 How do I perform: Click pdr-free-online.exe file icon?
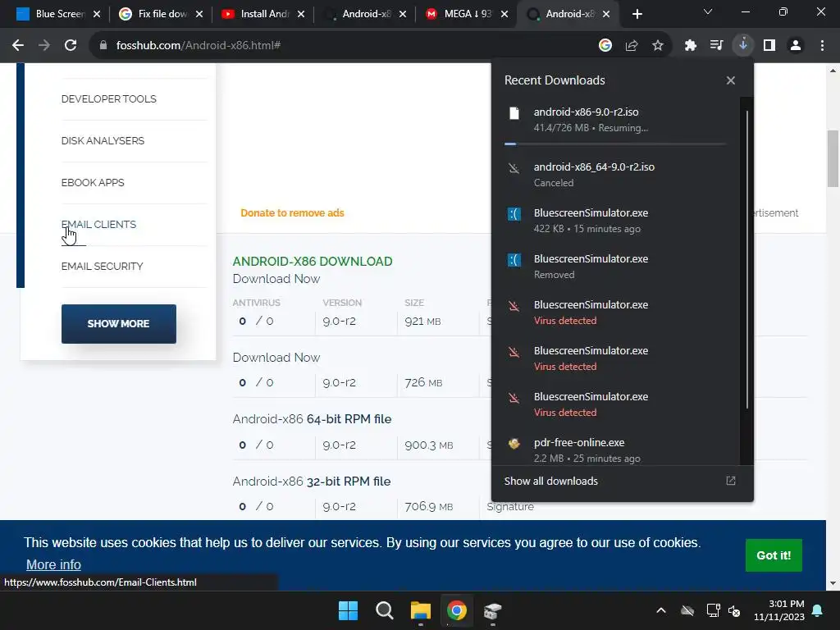coord(514,444)
